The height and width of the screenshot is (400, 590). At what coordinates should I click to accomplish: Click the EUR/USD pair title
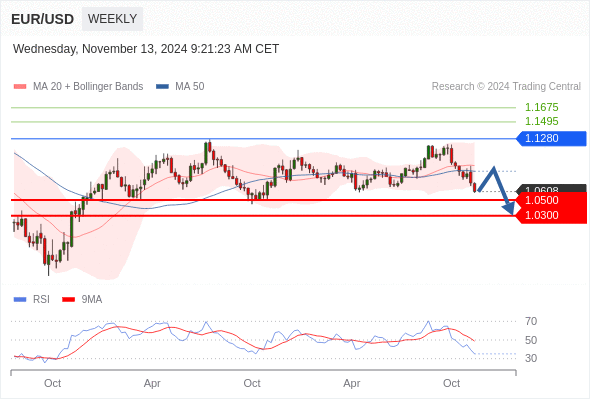[42, 19]
